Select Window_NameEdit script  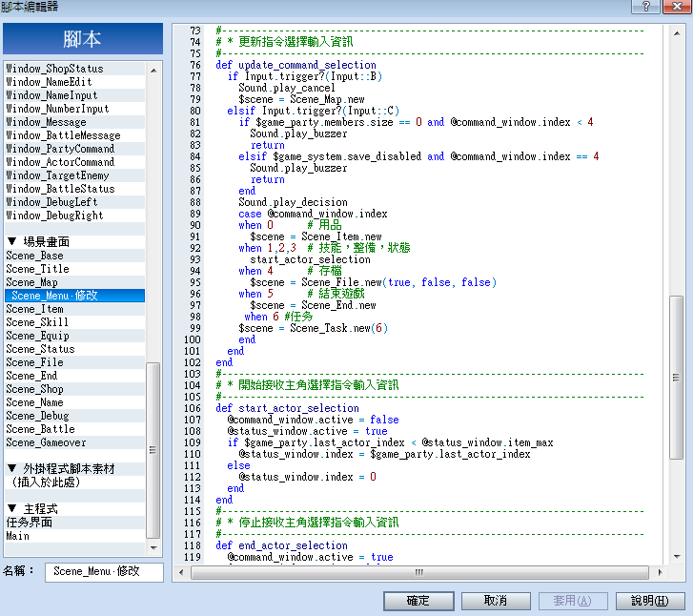pyautogui.click(x=74, y=82)
